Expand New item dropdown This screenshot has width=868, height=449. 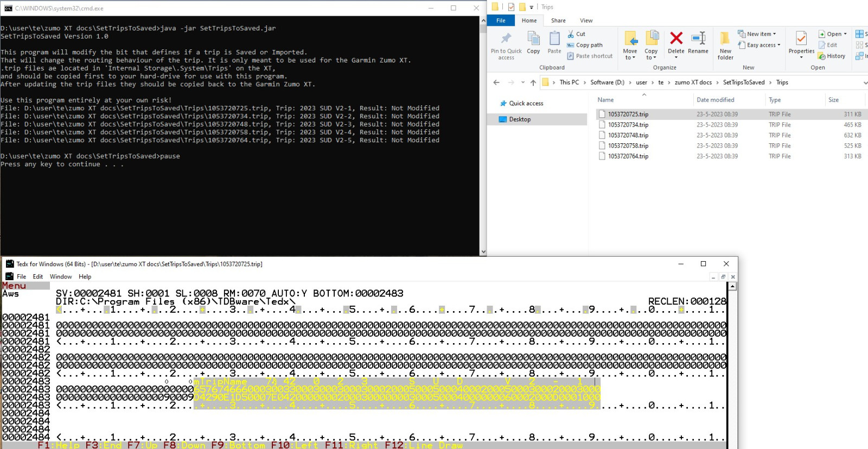click(x=775, y=34)
